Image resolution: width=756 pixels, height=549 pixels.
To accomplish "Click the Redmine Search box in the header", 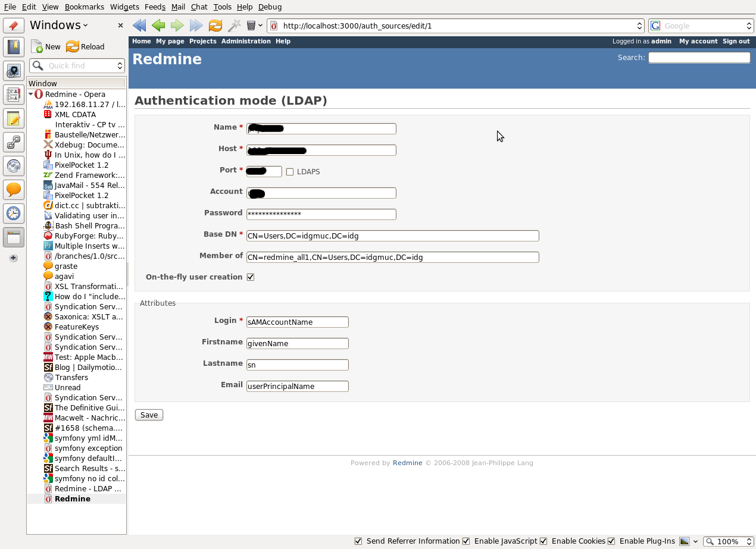I will pos(699,57).
